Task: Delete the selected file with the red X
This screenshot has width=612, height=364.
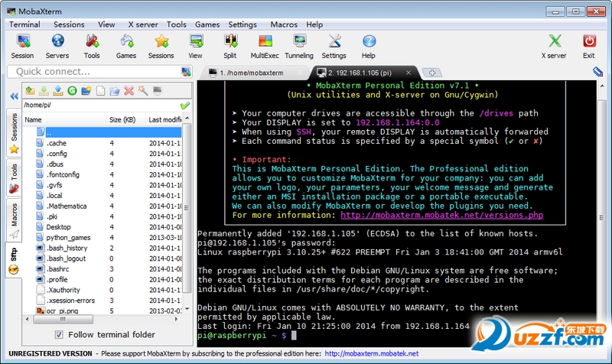Action: [x=129, y=91]
